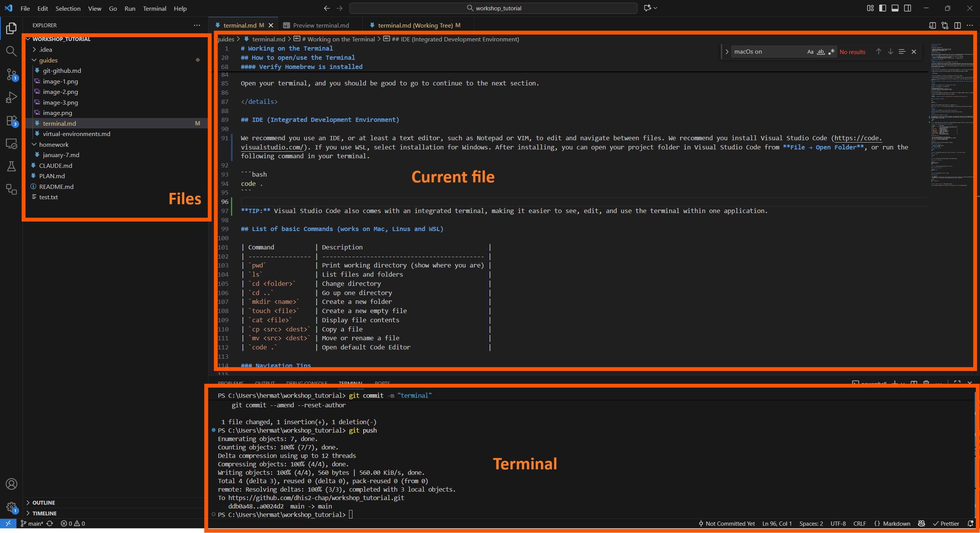This screenshot has height=533, width=980.
Task: Kill the terminal with the trash icon
Action: click(927, 384)
